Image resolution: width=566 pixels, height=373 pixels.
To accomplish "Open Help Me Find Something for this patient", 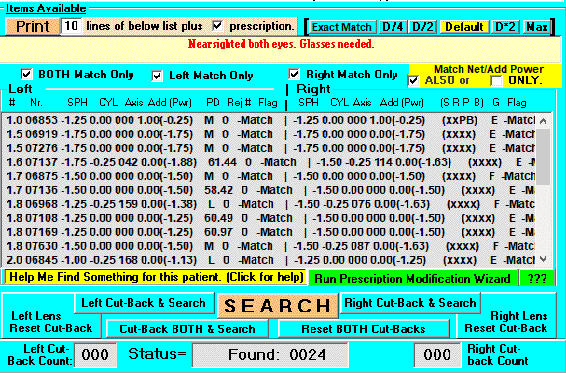I will 156,277.
